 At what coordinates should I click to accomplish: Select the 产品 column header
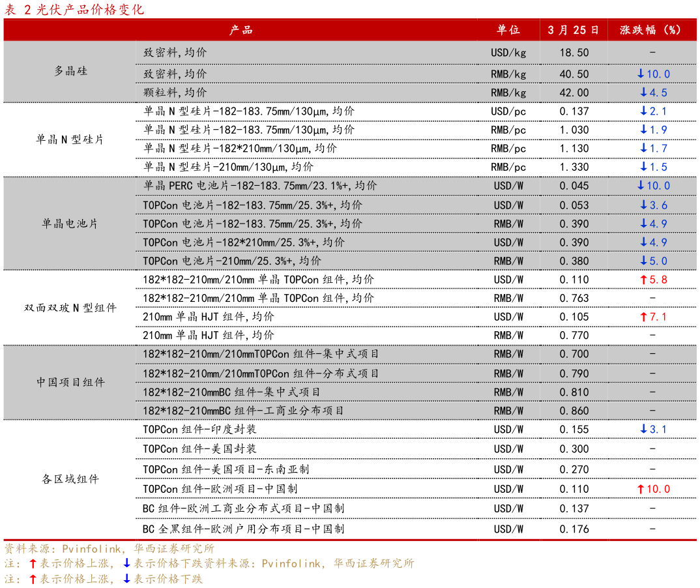(x=241, y=30)
